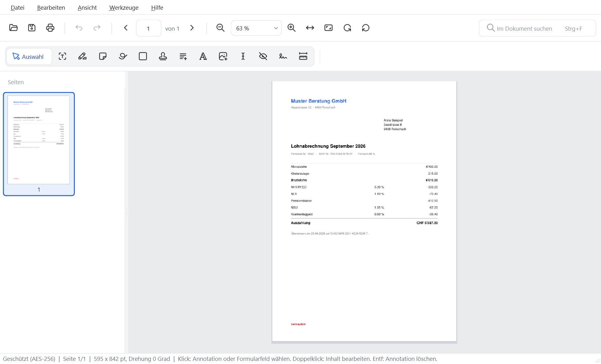Screen dimensions: 601x364
Task: Add a sticky note annotation
Action: click(103, 56)
